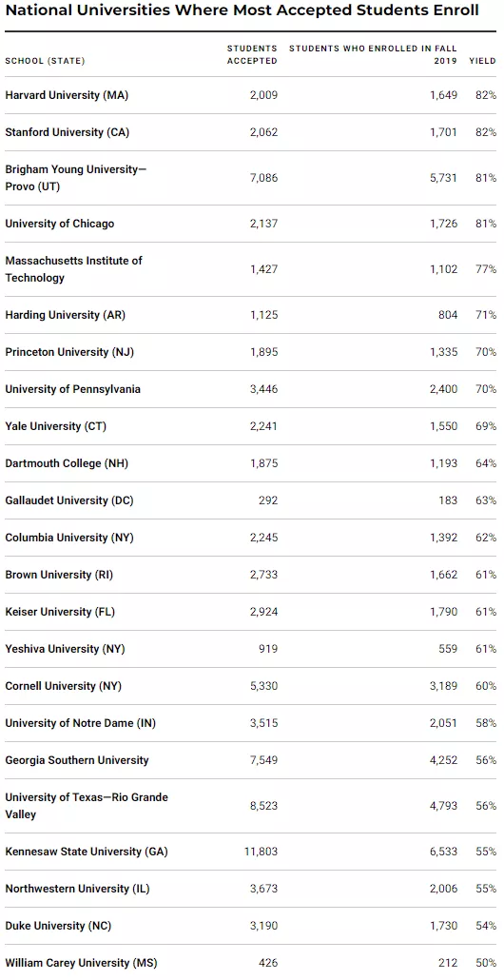This screenshot has width=504, height=980.
Task: Follow the University of Chicago link
Action: coord(60,224)
